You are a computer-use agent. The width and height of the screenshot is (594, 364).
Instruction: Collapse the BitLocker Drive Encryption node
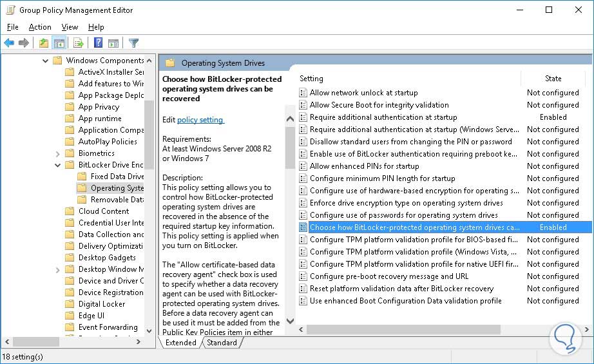click(x=57, y=165)
